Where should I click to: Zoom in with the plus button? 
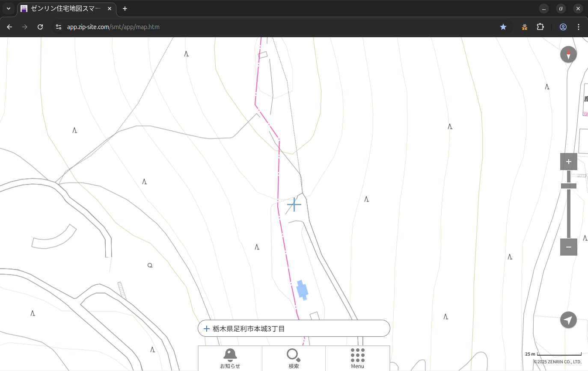coord(568,162)
